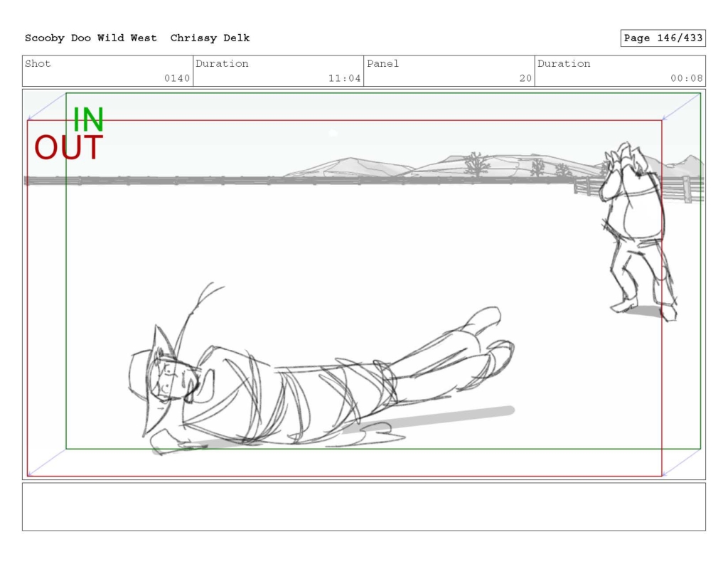This screenshot has width=728, height=564.
Task: Click the red 'OUT' camera label
Action: pos(69,148)
